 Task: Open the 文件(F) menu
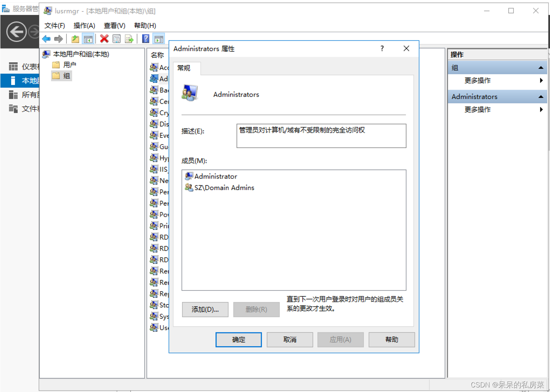(54, 26)
